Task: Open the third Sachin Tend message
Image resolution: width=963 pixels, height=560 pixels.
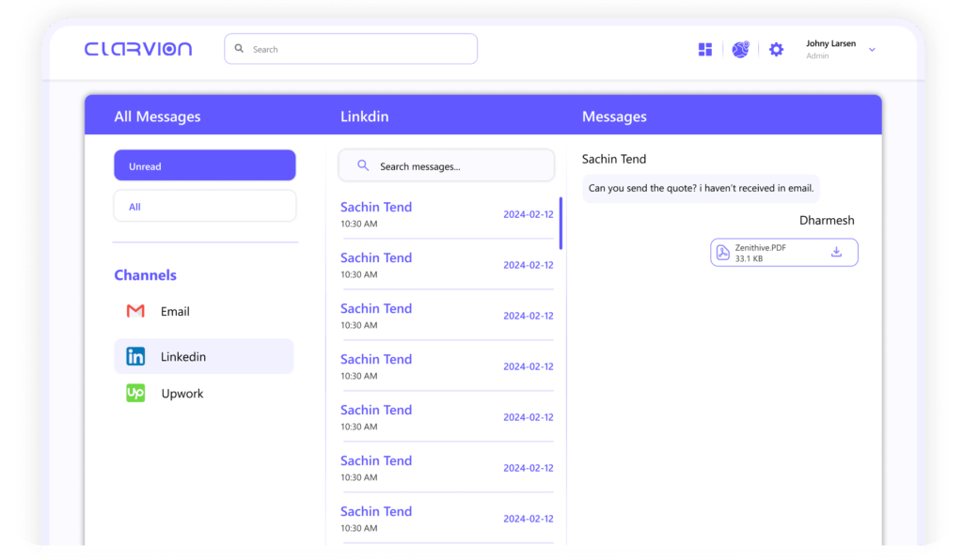Action: click(x=446, y=316)
